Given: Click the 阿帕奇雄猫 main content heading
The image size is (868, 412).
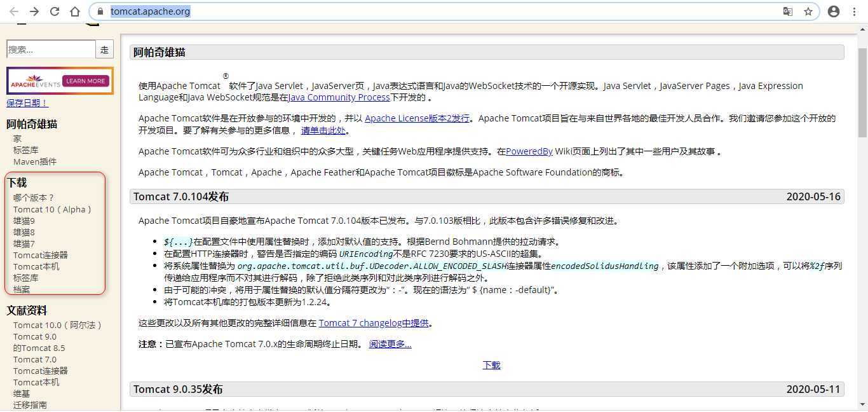Looking at the screenshot, I should coord(159,52).
